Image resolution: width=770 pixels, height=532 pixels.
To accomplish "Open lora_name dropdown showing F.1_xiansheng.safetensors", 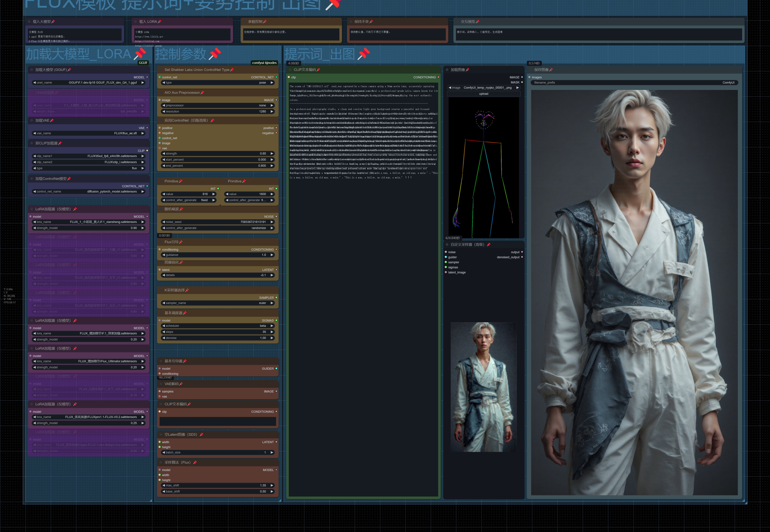I will click(89, 222).
